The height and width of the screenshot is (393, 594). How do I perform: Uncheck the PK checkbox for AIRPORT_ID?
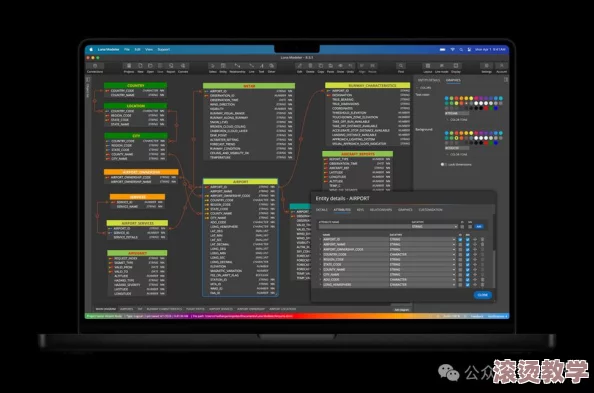pos(460,240)
